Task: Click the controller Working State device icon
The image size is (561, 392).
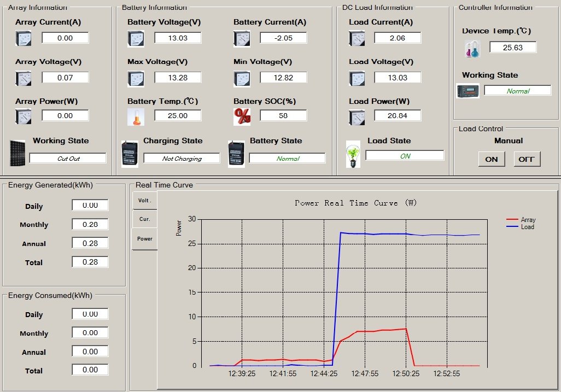Action: [468, 91]
